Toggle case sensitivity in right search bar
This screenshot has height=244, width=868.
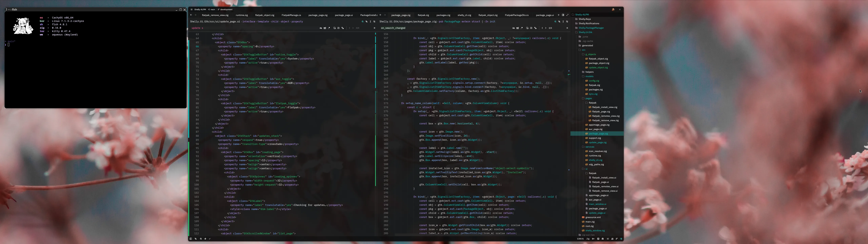click(514, 28)
